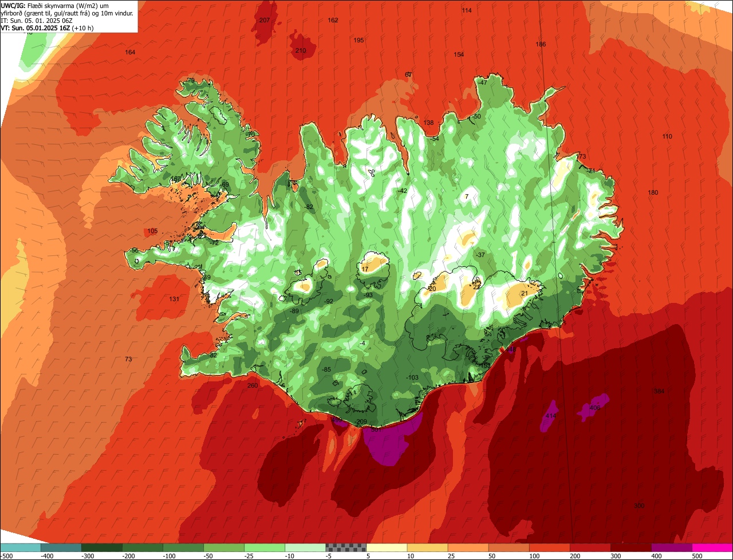733x560 pixels.
Task: Click legend swatch between 10 and 25
Action: 427,547
